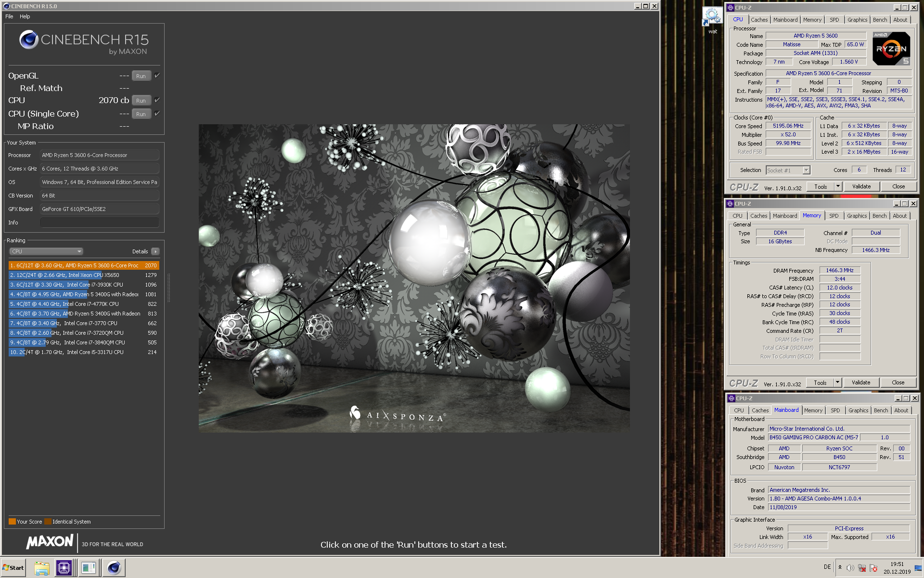Run the CPU benchmark
Image resolution: width=924 pixels, height=578 pixels.
(141, 101)
